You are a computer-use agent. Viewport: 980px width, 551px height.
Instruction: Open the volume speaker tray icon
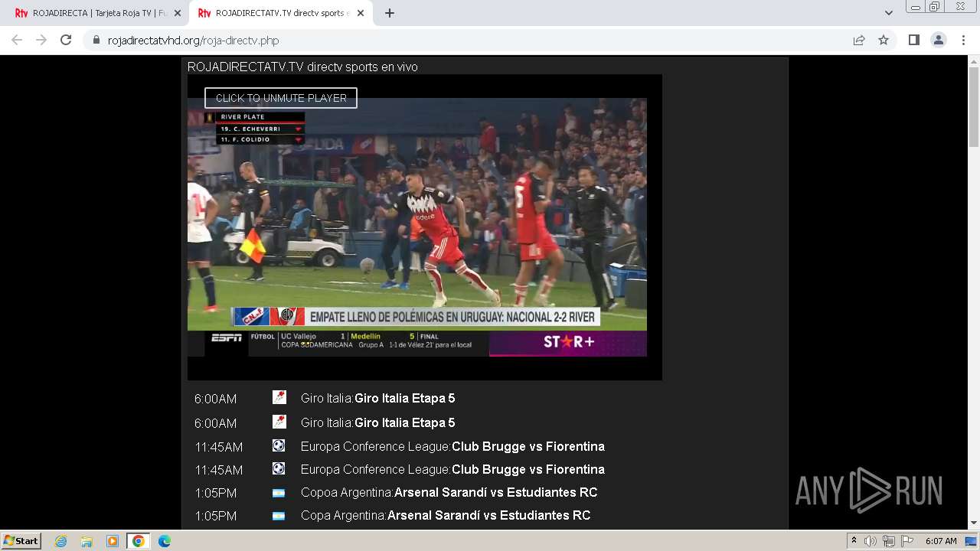click(871, 541)
